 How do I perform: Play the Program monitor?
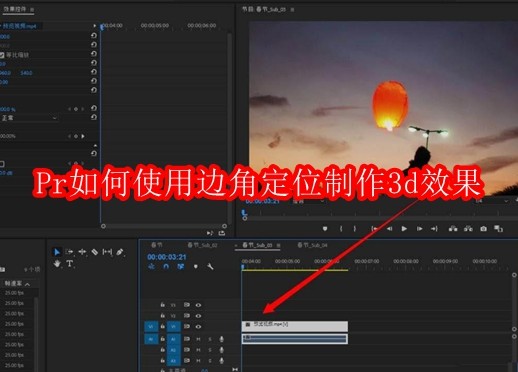pos(404,229)
